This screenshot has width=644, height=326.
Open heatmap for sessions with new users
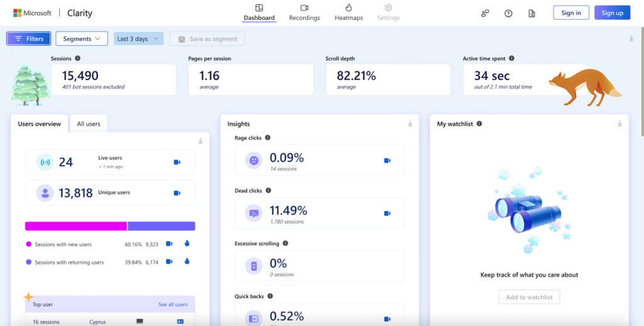[187, 244]
